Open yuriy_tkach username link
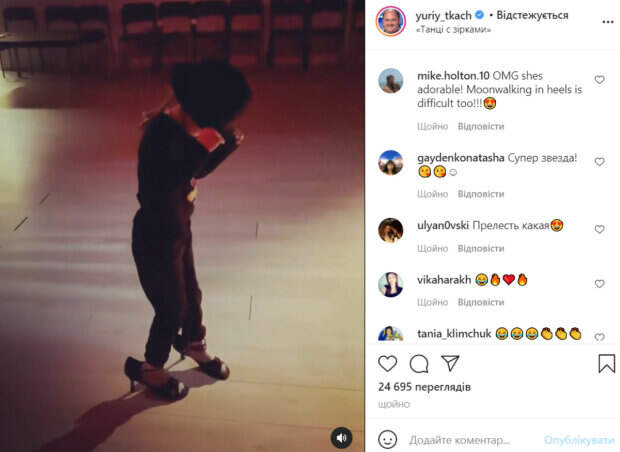The width and height of the screenshot is (620, 452). pos(443,15)
